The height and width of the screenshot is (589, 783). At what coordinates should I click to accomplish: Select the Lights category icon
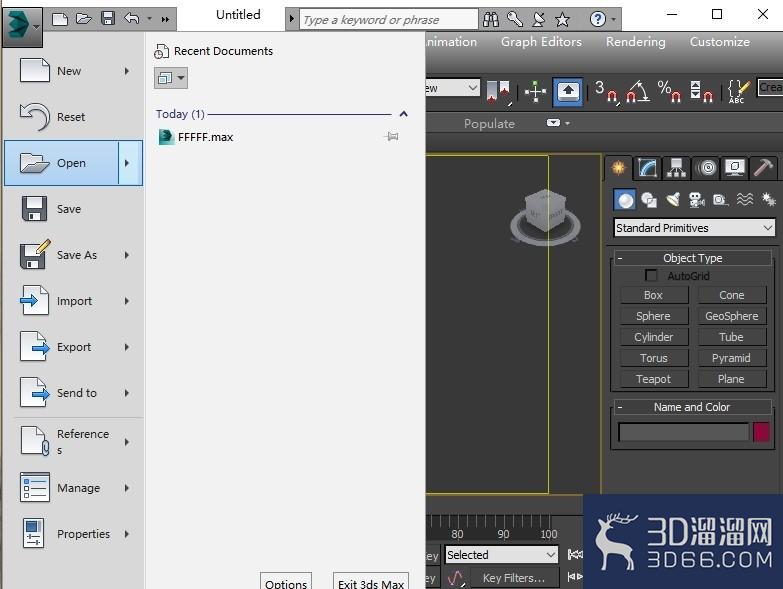coord(673,200)
